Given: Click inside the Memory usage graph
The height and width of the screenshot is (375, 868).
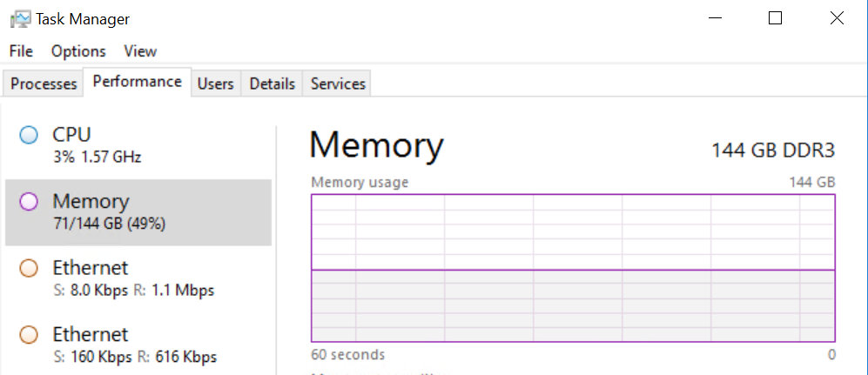Looking at the screenshot, I should coord(573,268).
